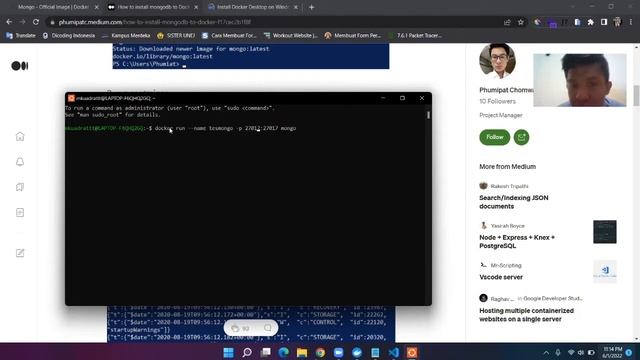Open the Extensions puzzle piece menu
This screenshot has height=360, width=640.
591,22
